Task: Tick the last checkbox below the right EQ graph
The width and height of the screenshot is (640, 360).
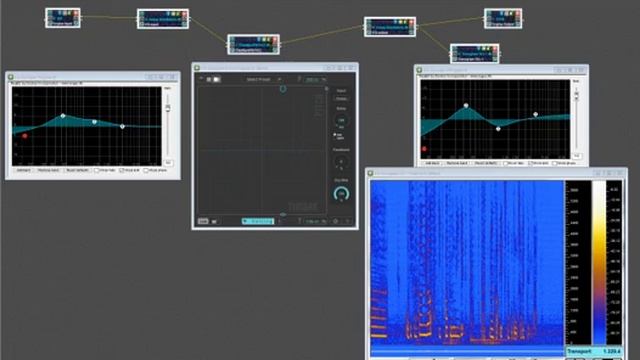Action: click(x=554, y=163)
